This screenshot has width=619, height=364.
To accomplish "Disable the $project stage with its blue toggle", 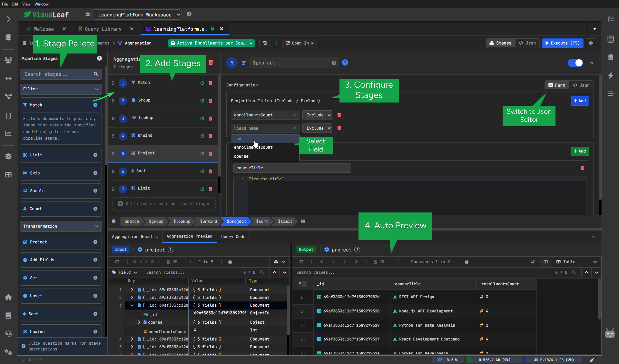I will [x=575, y=63].
